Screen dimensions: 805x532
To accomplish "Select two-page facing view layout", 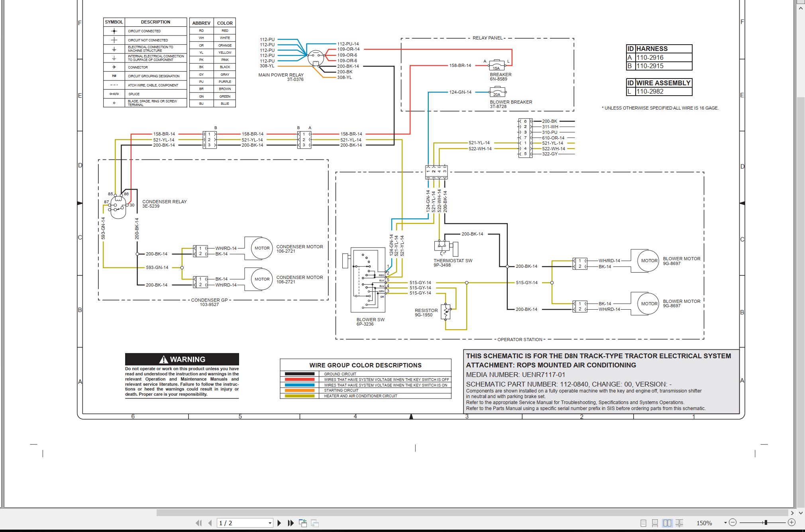I will click(667, 523).
